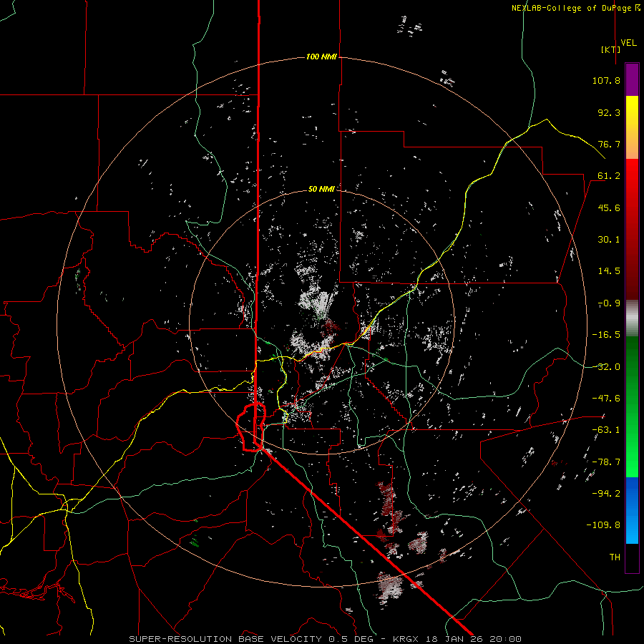This screenshot has width=644, height=644.
Task: Click the -47.6 velocity scale value
Action: point(606,399)
